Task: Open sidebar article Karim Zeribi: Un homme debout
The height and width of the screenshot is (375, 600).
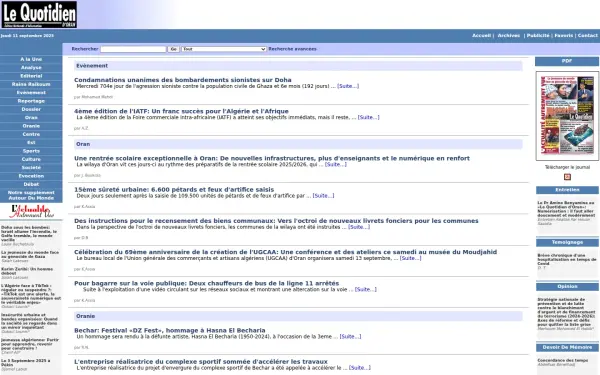Action: click(27, 271)
